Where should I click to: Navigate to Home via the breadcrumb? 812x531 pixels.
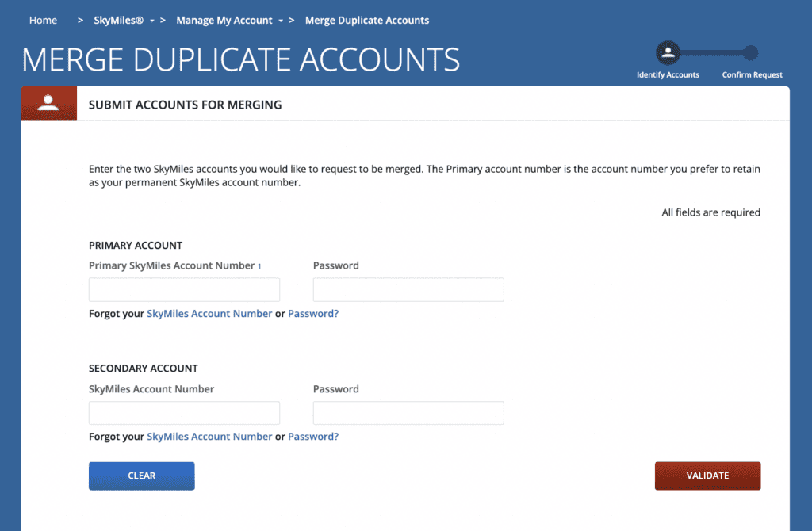[43, 20]
